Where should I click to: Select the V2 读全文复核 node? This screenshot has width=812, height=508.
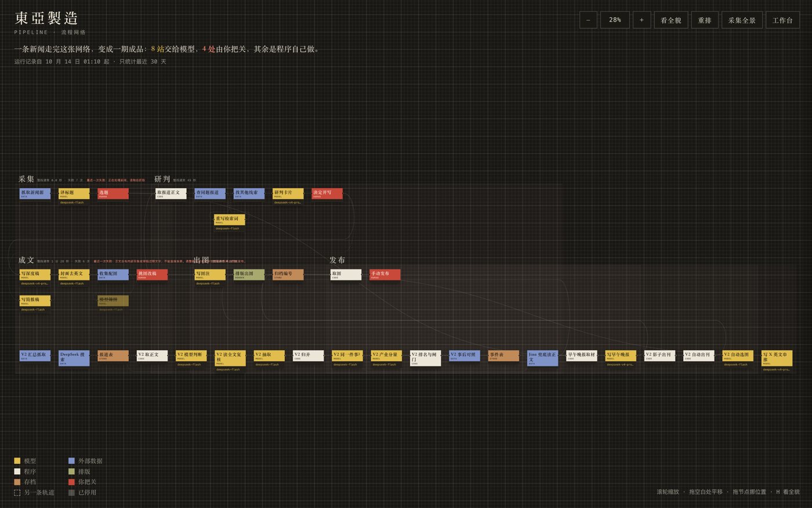230,358
